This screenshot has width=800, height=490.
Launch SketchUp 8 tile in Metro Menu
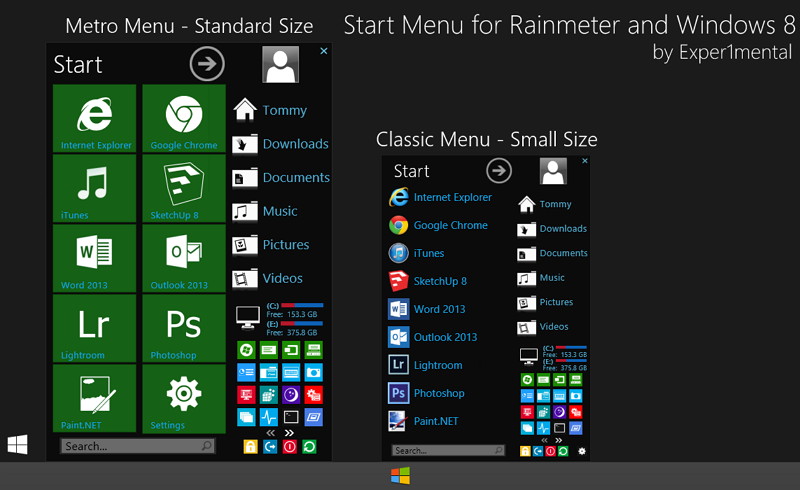184,188
